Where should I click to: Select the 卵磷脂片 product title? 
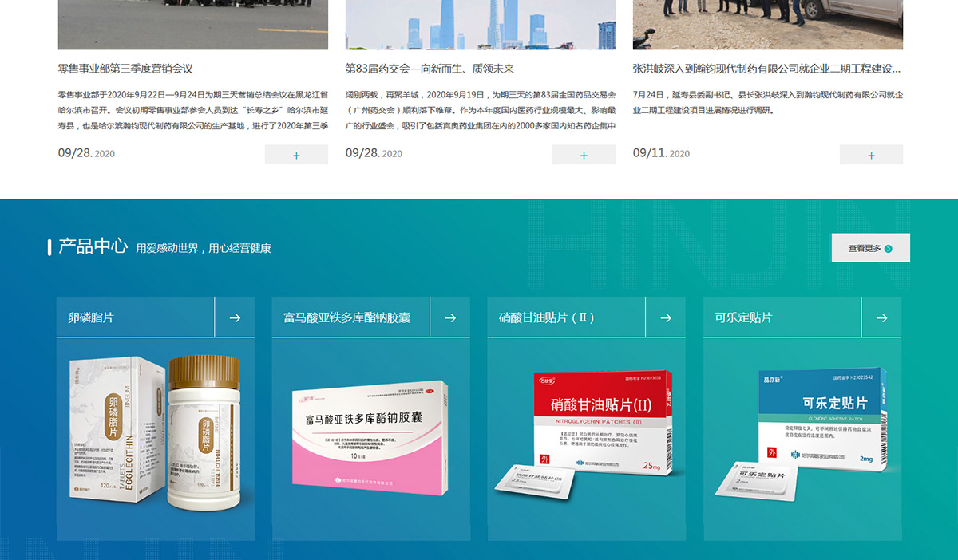pyautogui.click(x=91, y=317)
